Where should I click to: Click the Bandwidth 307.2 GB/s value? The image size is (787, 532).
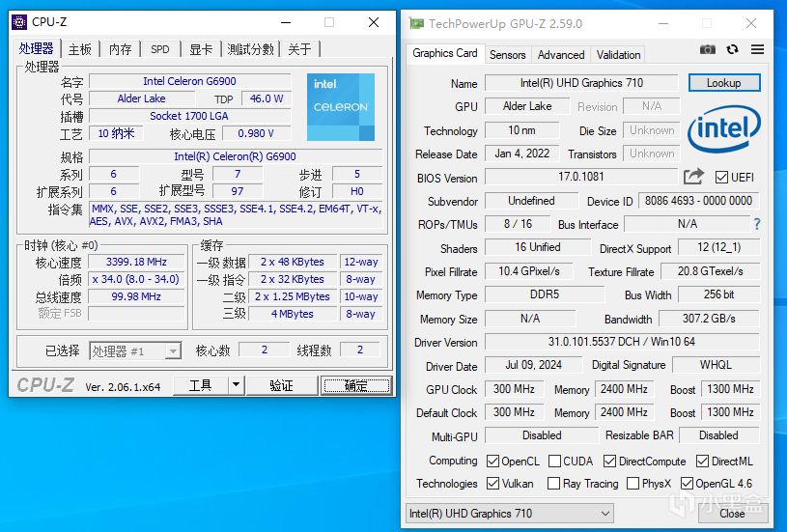click(x=709, y=319)
